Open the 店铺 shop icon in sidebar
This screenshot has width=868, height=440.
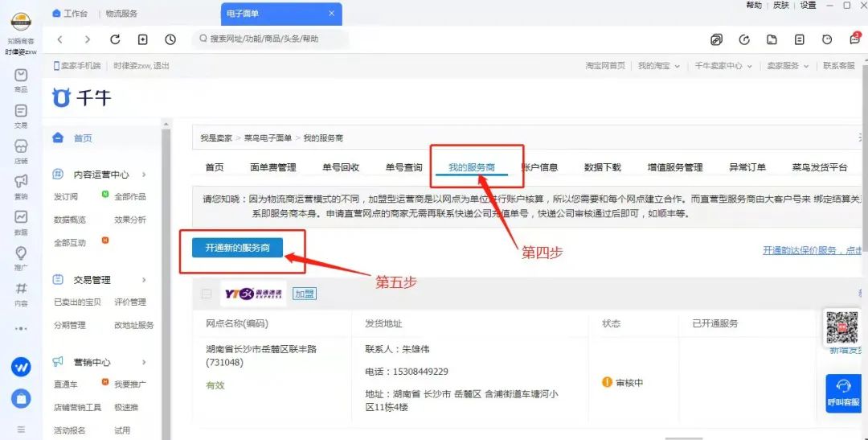tap(21, 146)
